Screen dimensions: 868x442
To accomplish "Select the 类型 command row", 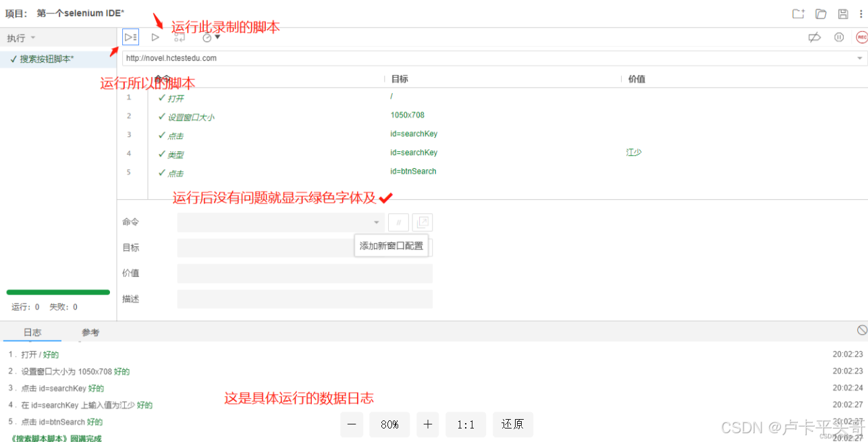I will pos(492,153).
